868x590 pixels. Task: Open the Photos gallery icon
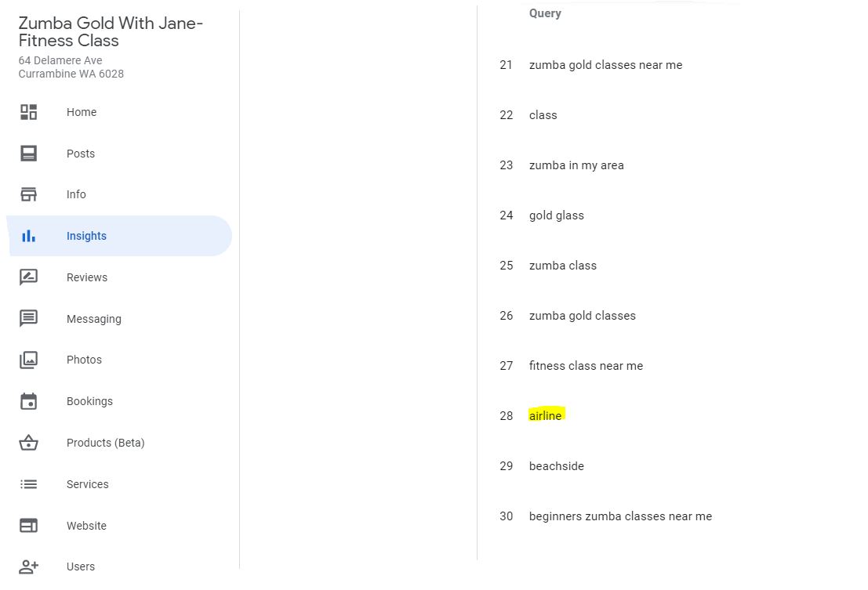[29, 360]
